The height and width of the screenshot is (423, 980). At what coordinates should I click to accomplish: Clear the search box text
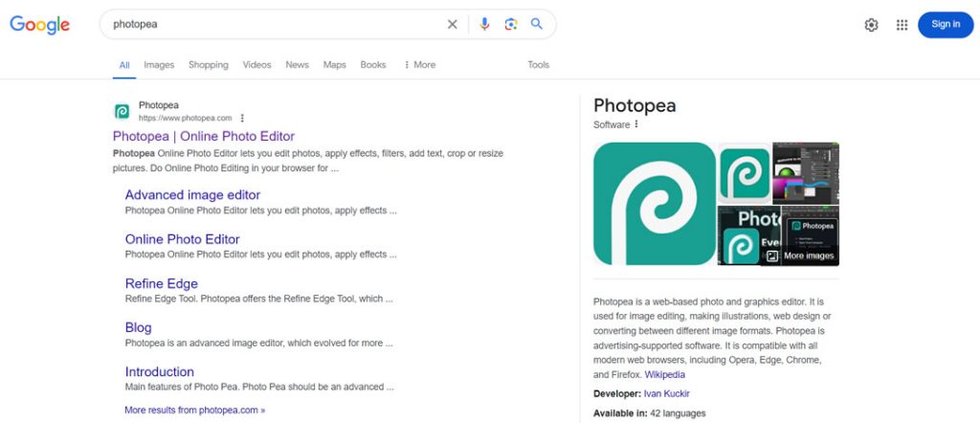pos(453,25)
